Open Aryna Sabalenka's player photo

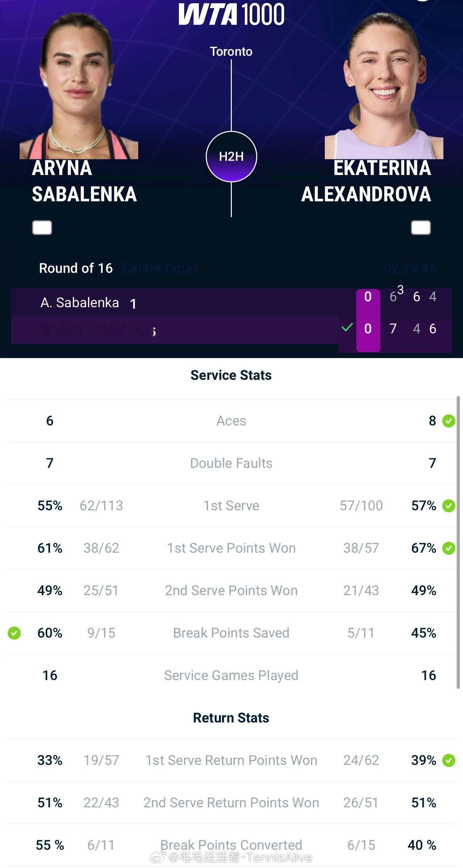(79, 86)
